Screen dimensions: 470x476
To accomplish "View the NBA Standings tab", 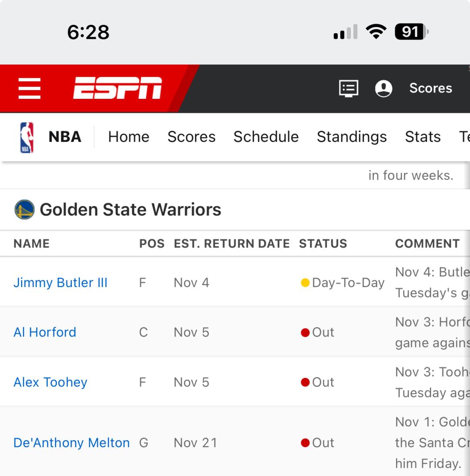I will 352,137.
